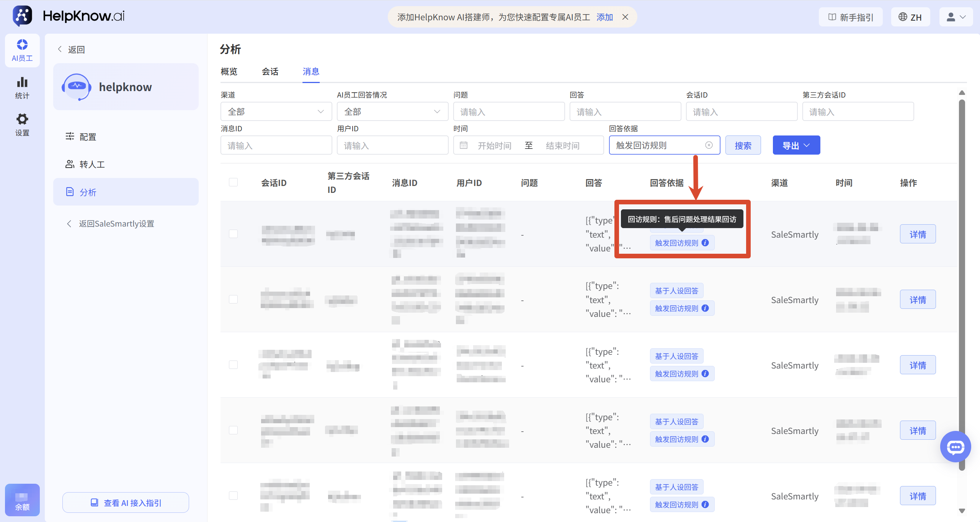The image size is (980, 522).
Task: Expand the AI员工回答情况 dropdown
Action: click(x=392, y=112)
